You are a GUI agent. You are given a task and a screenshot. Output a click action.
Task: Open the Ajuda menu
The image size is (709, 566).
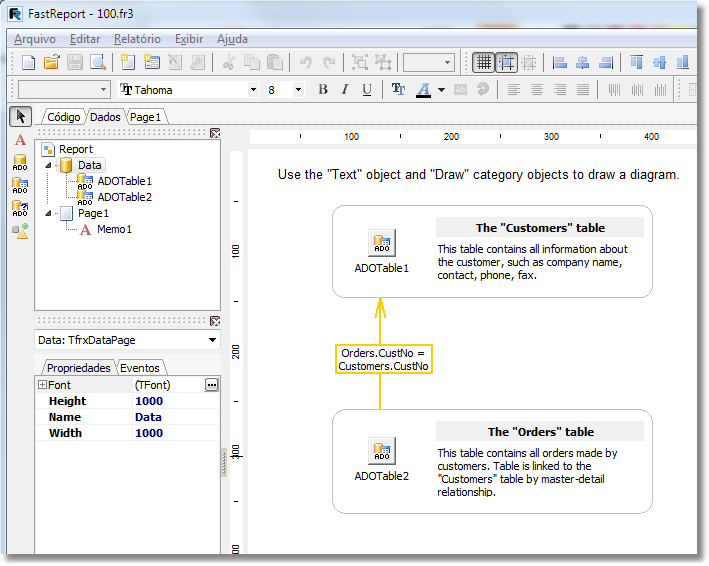pyautogui.click(x=232, y=39)
